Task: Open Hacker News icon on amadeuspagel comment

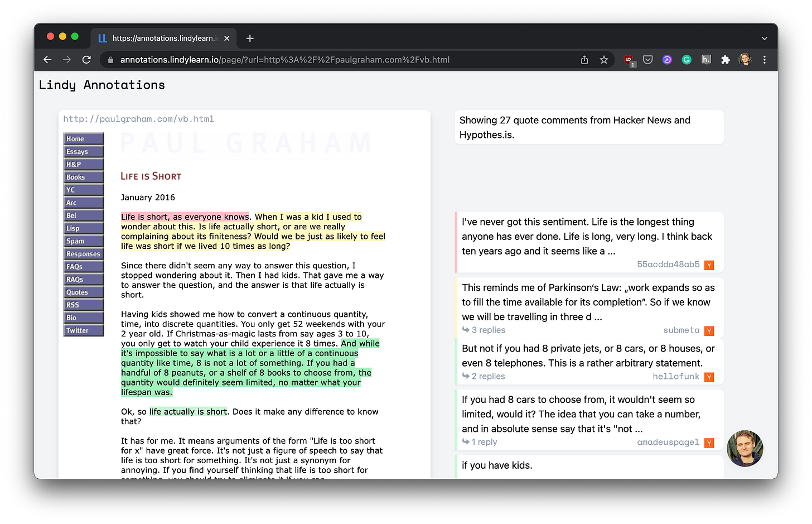Action: (x=709, y=443)
